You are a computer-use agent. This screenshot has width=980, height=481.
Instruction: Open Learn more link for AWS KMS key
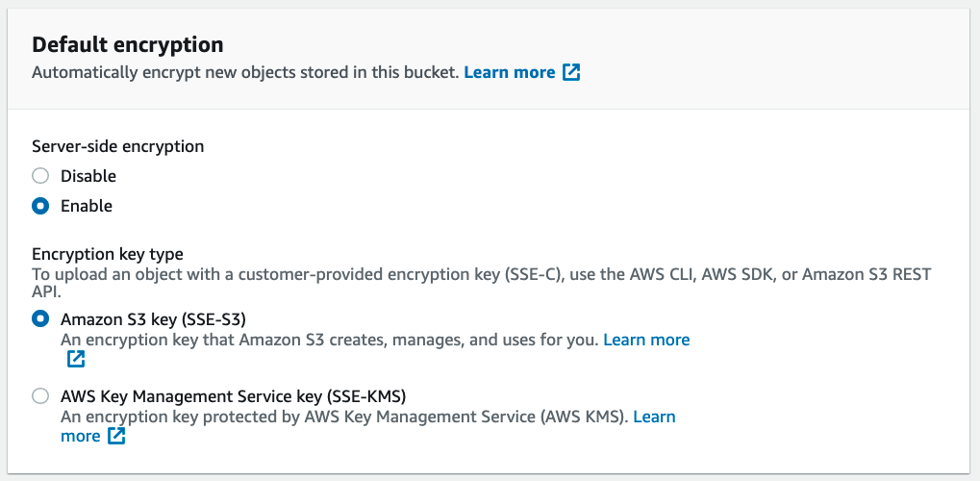[x=654, y=417]
